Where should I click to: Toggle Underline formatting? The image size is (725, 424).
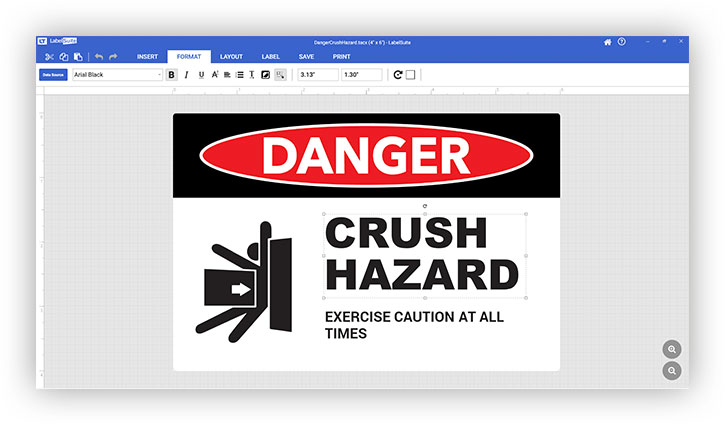tap(201, 75)
